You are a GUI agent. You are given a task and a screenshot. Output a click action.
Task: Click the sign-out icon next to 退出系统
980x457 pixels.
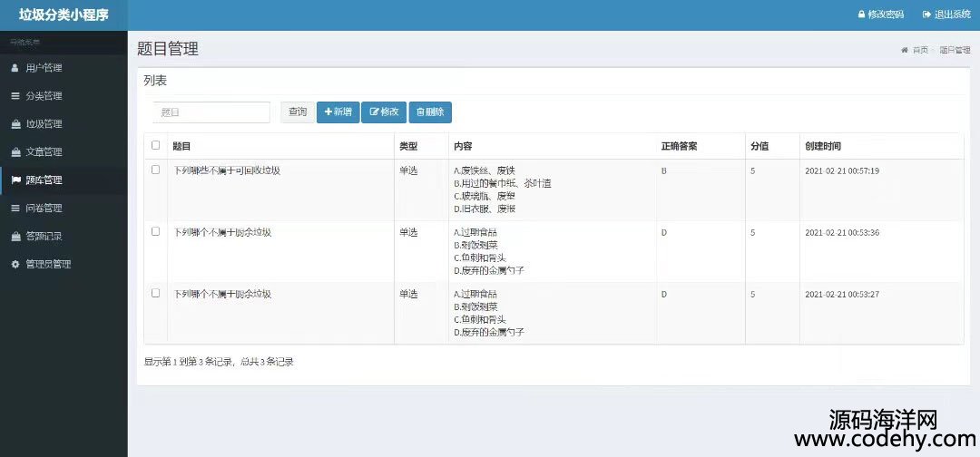(x=926, y=15)
